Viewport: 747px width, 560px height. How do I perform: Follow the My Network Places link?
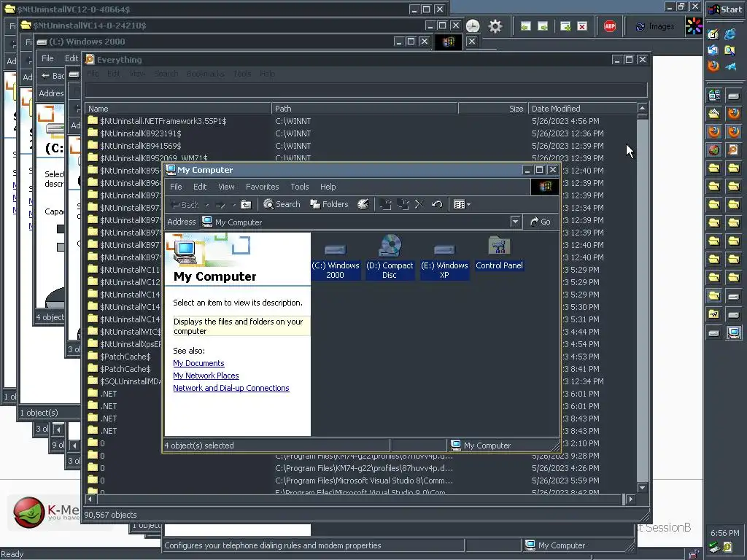[206, 376]
